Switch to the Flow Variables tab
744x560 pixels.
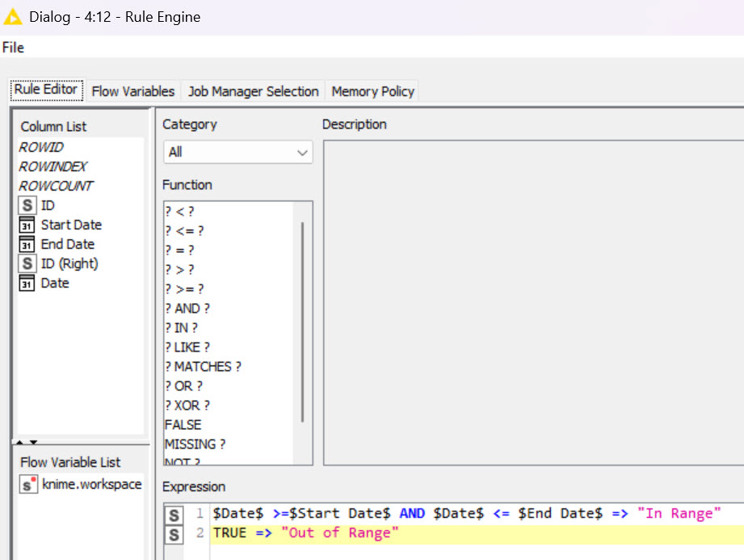(x=132, y=91)
